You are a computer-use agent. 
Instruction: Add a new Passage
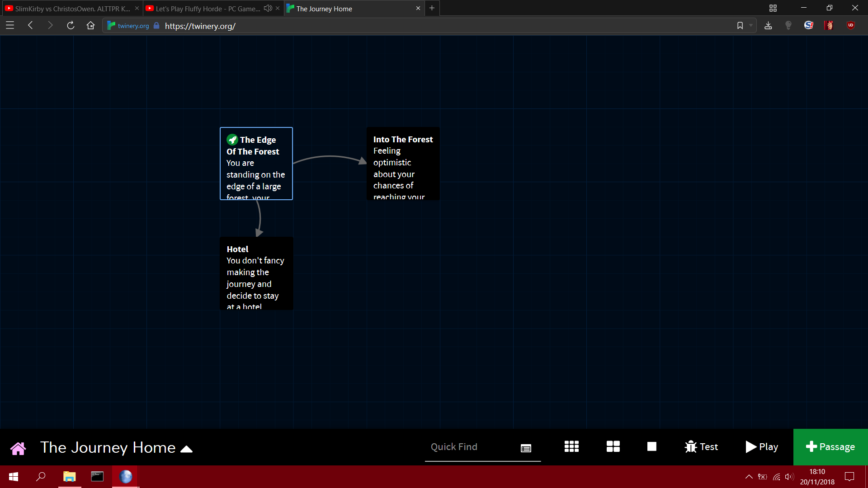pos(830,447)
